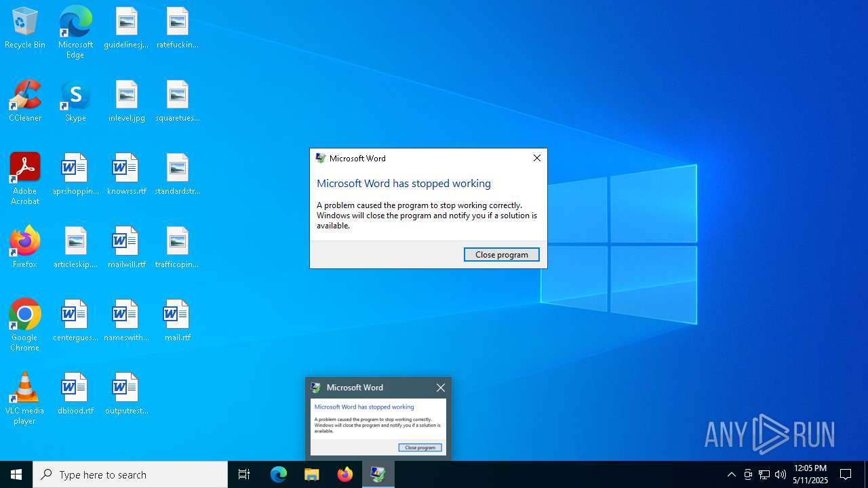Launch Microsoft Edge from the taskbar
The width and height of the screenshot is (868, 488).
(279, 474)
